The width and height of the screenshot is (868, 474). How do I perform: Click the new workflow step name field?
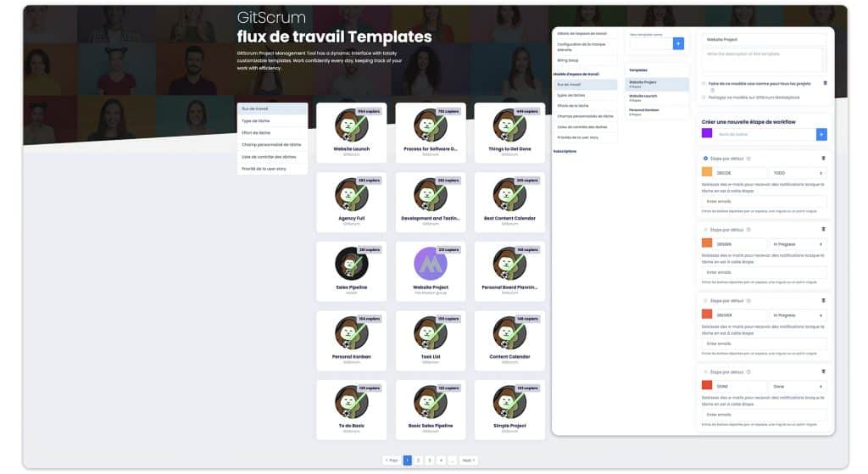(764, 134)
